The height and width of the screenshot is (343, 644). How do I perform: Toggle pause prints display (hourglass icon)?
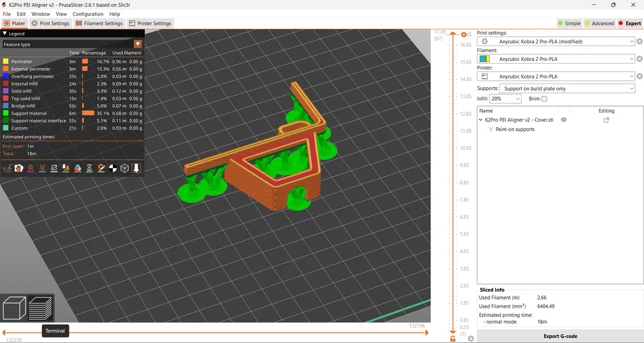pos(89,168)
